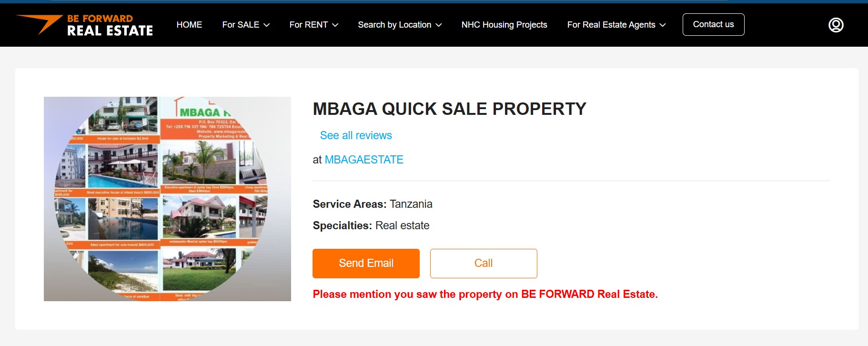This screenshot has height=346, width=868.
Task: Click the Contact us button
Action: (x=713, y=24)
